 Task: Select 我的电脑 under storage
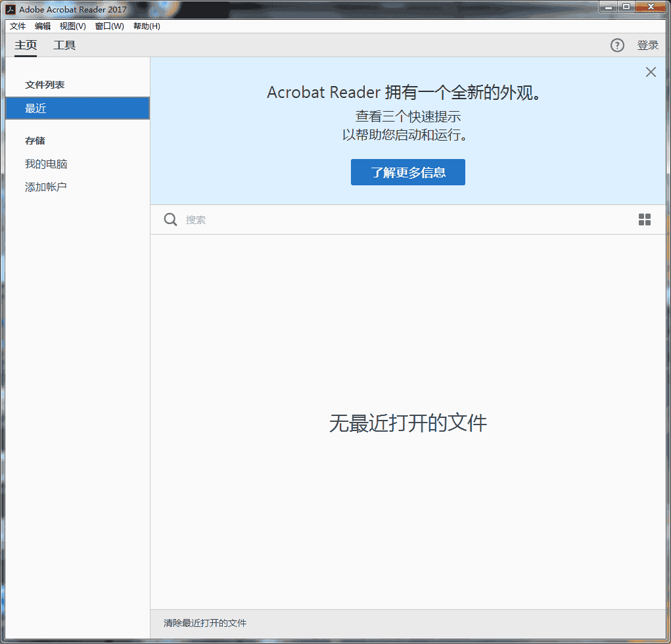click(46, 164)
